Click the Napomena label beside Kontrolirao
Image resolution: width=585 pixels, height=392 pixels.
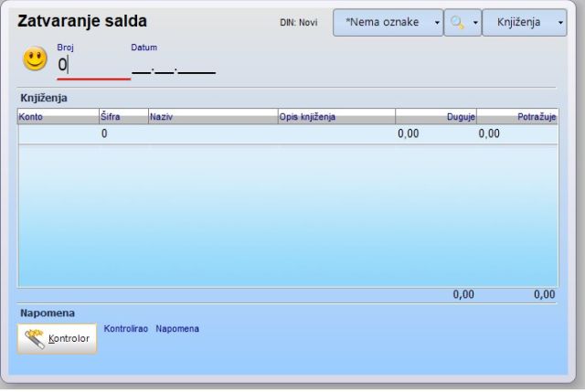pyautogui.click(x=177, y=329)
